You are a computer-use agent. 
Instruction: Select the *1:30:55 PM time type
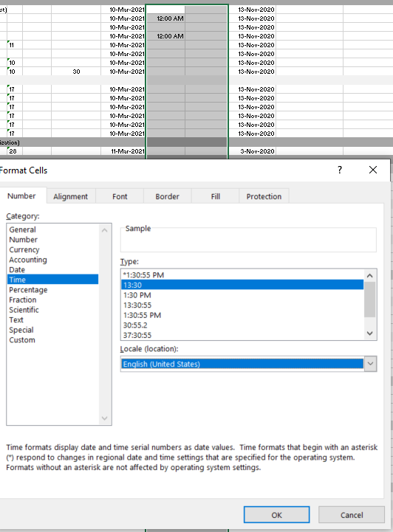(x=242, y=274)
